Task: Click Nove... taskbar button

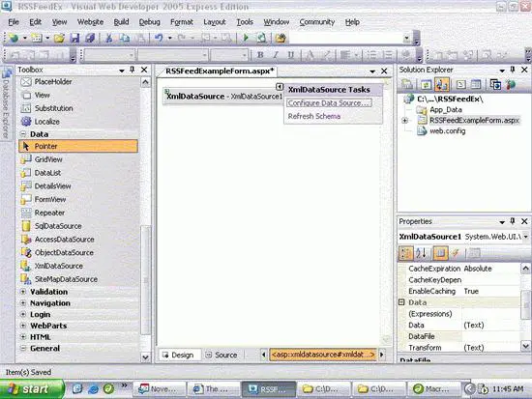Action: 159,388
